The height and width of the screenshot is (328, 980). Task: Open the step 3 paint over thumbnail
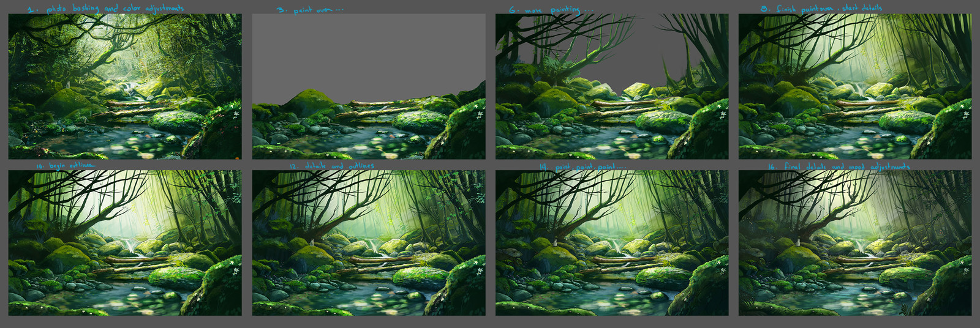[x=369, y=86]
